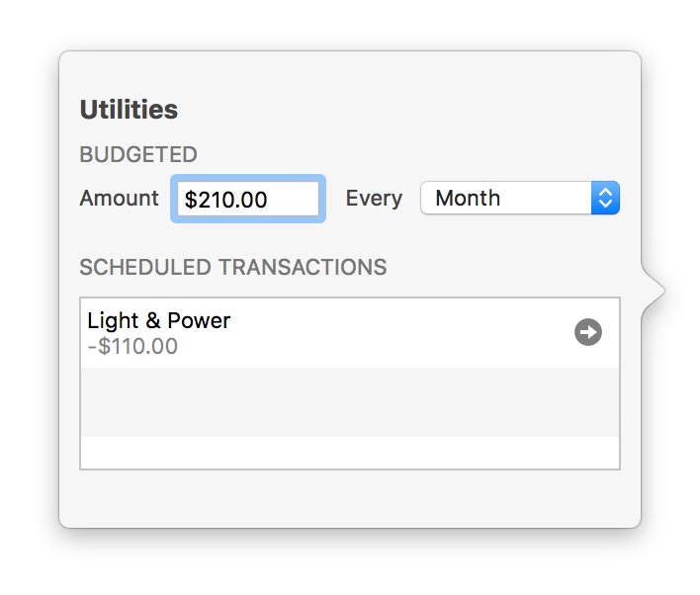
Task: Focus the $210.00 budget amount field
Action: coord(248,199)
